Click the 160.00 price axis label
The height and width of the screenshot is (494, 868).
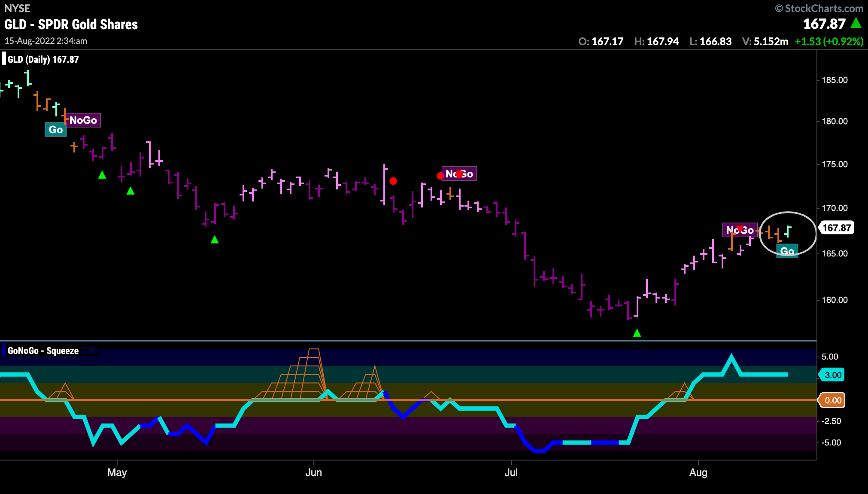pos(835,300)
